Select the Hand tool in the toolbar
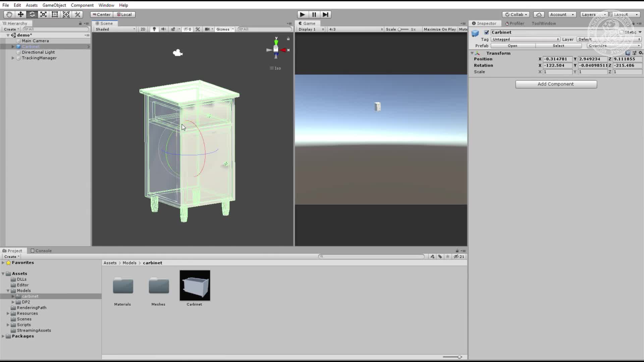This screenshot has width=644, height=362. click(x=9, y=14)
